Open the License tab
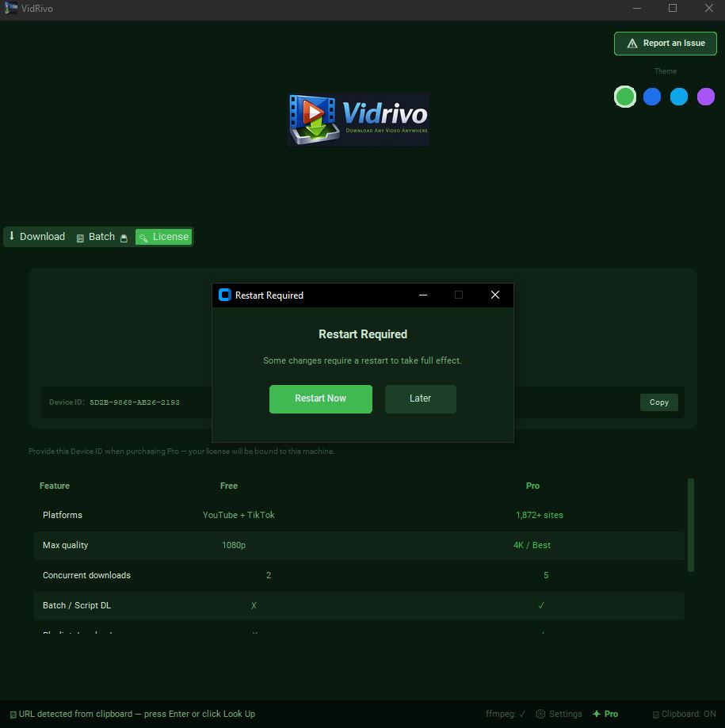 click(x=163, y=237)
